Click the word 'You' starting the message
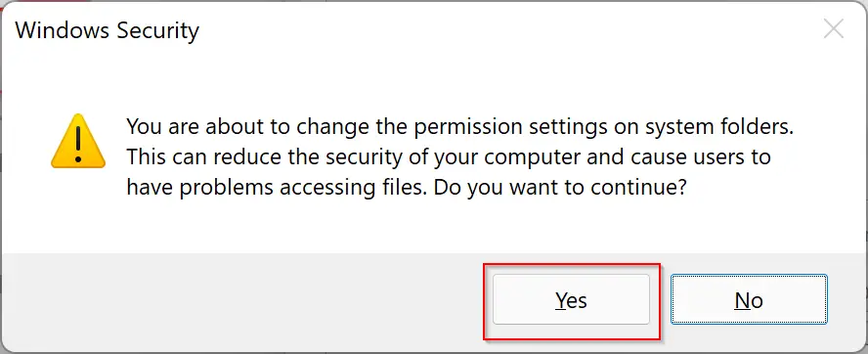 pyautogui.click(x=145, y=126)
